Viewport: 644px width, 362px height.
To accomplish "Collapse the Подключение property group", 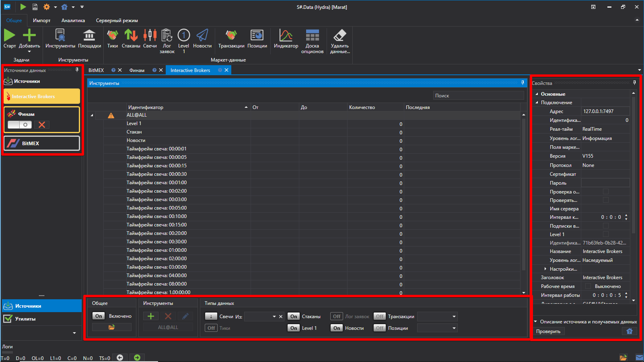I will (537, 103).
